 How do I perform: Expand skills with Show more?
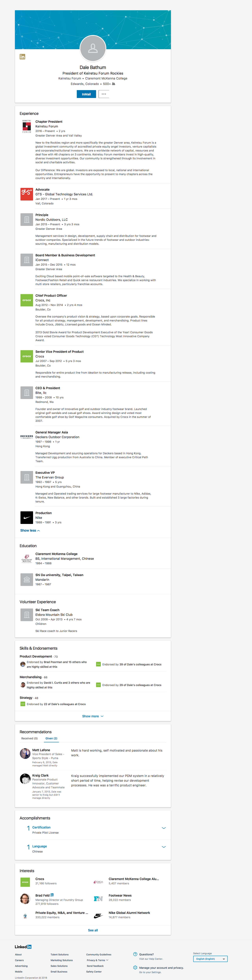(x=93, y=716)
